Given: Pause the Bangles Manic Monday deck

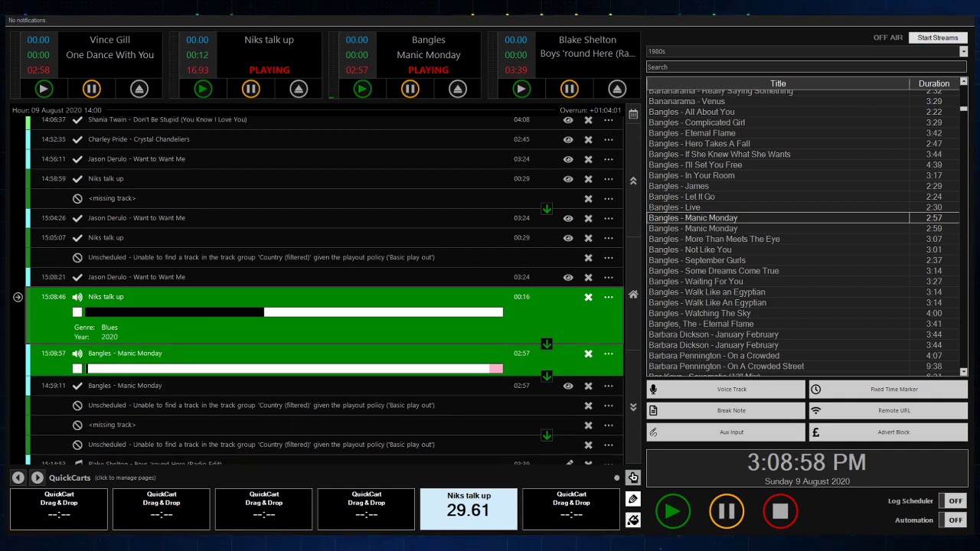Looking at the screenshot, I should [x=410, y=89].
